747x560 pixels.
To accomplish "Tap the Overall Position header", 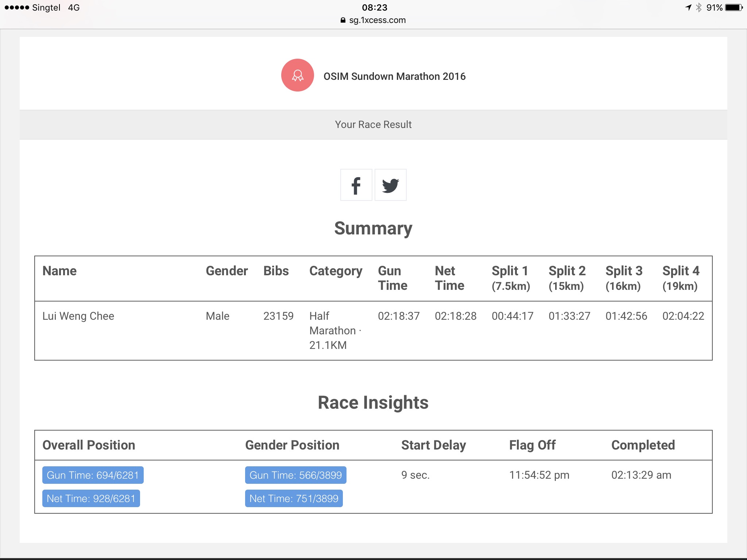I will (x=89, y=445).
